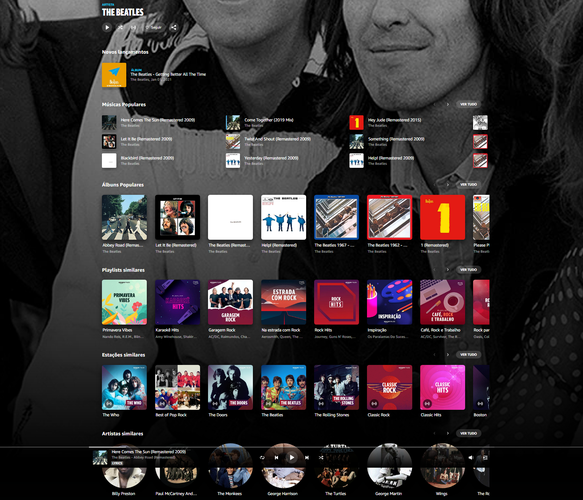Open Inspiração playlist
Viewport: 583px width, 500px height.
[390, 302]
